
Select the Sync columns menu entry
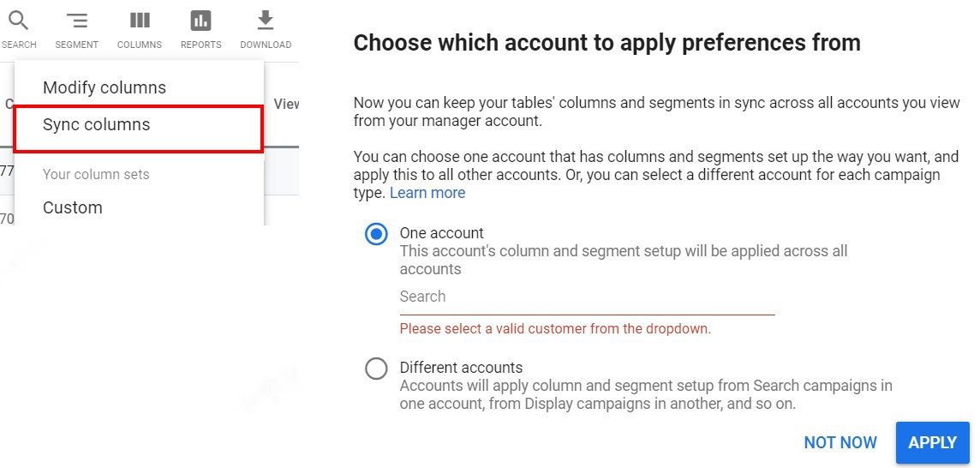[96, 124]
